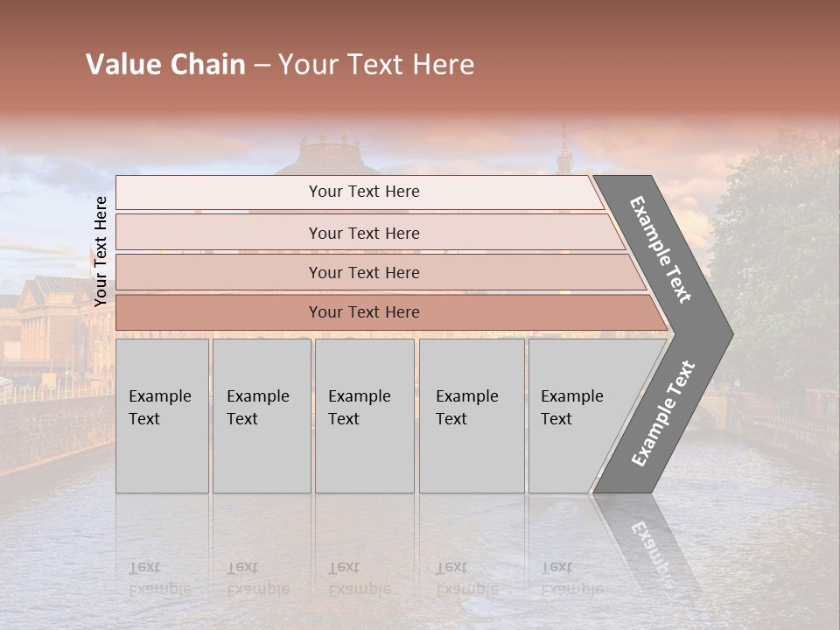Select the darkest bottom "Your Text Here" bar

point(363,312)
